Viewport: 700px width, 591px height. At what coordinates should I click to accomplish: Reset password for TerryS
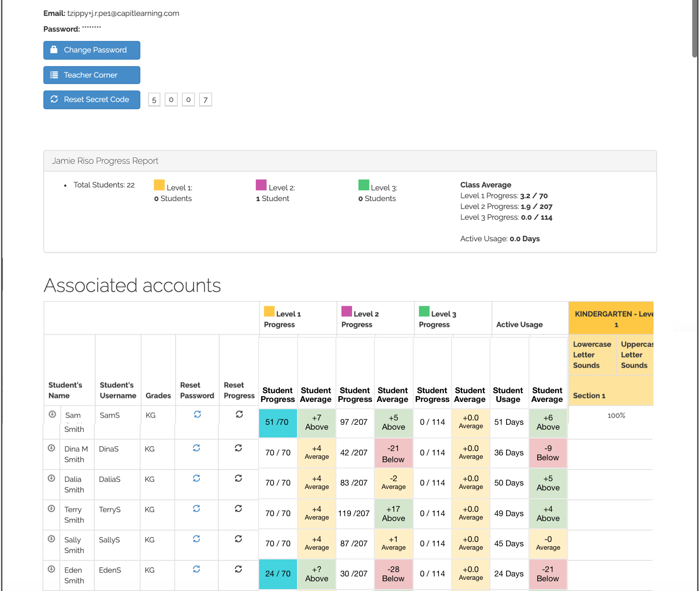point(196,508)
